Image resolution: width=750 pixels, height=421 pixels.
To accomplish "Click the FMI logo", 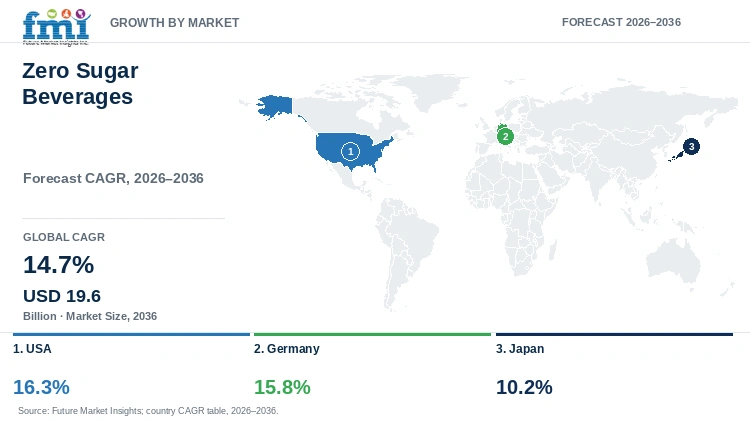I will click(56, 27).
